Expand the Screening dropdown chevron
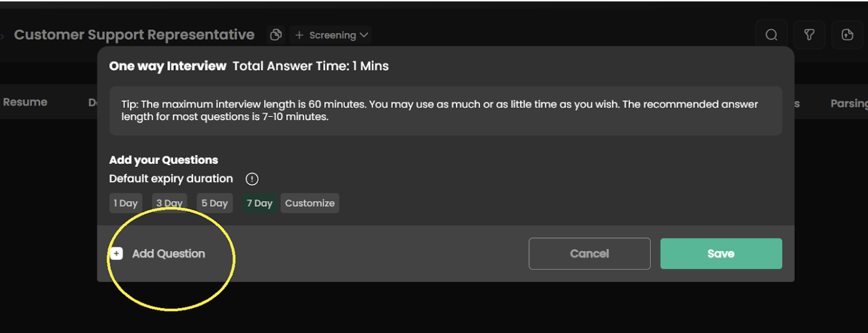The image size is (868, 333). (364, 35)
